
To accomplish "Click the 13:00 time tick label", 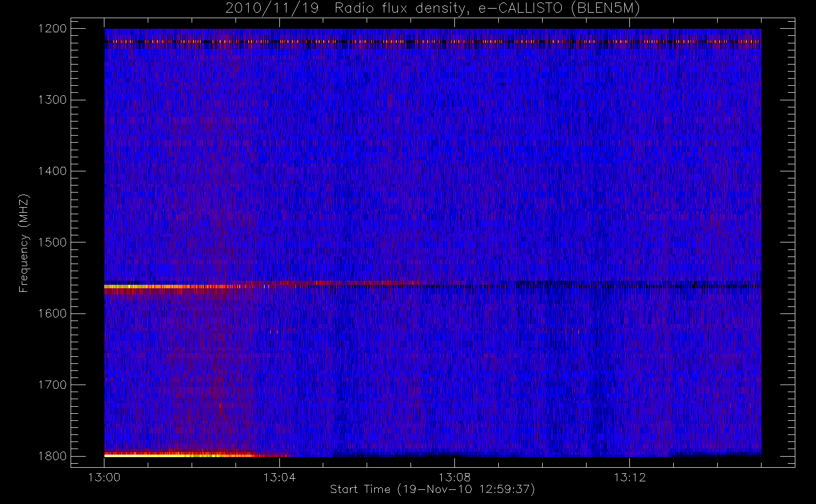I will pos(104,477).
